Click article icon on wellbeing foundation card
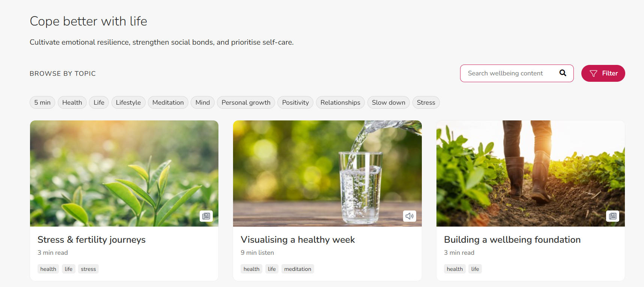This screenshot has height=287, width=644. click(x=613, y=216)
